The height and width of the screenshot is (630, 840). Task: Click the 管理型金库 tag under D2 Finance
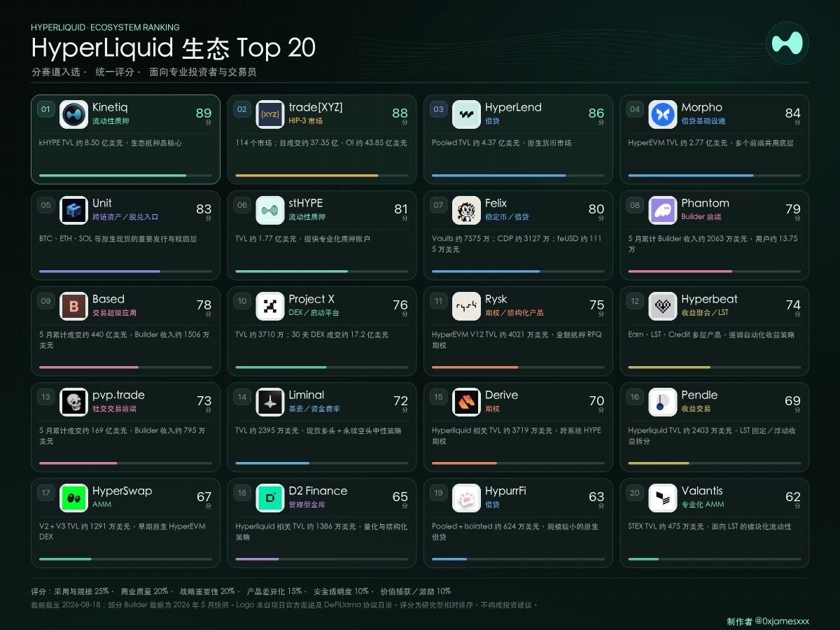point(307,505)
